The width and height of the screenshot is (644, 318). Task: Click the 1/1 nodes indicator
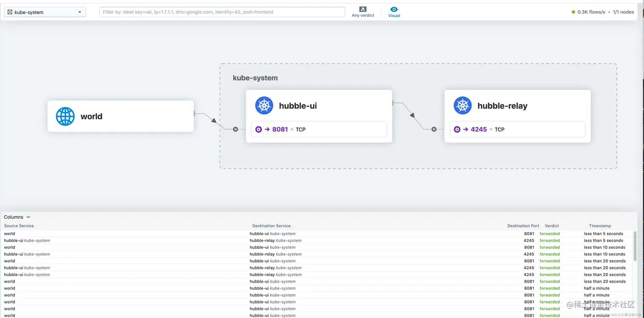623,12
